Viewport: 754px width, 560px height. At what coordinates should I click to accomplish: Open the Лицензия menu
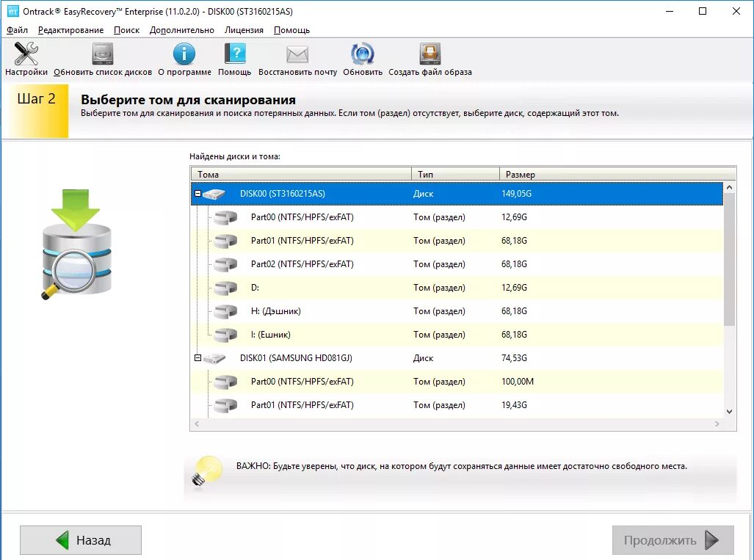244,30
